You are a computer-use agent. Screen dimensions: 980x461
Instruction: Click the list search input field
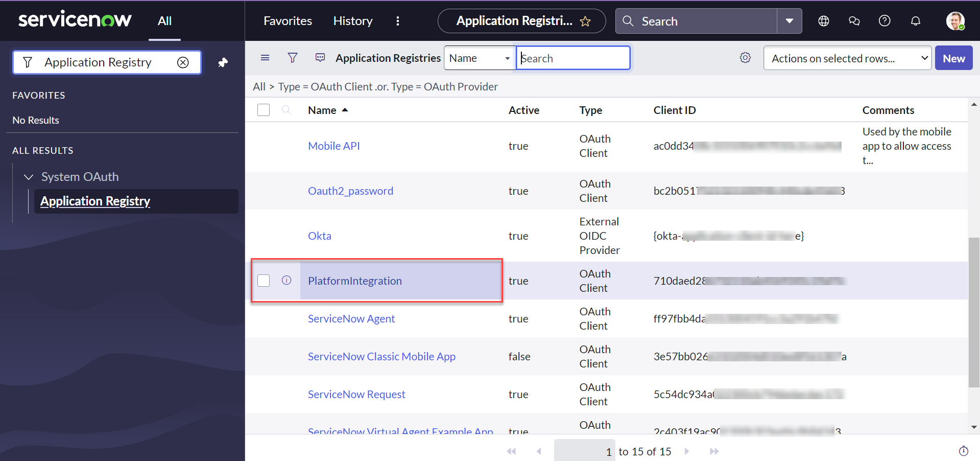tap(572, 58)
